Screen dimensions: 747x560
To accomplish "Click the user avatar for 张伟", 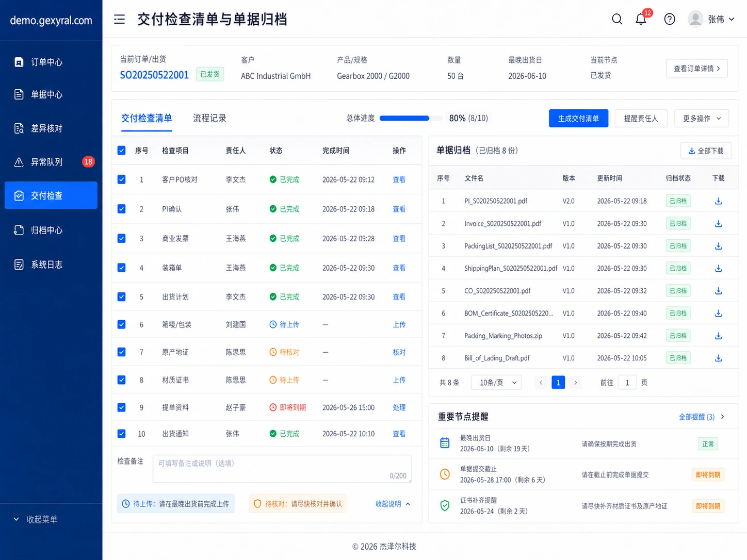I will point(695,19).
